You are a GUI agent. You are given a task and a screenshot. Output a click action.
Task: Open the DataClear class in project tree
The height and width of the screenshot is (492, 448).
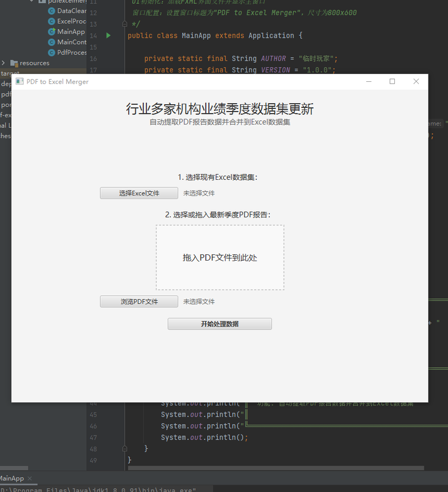(x=72, y=11)
